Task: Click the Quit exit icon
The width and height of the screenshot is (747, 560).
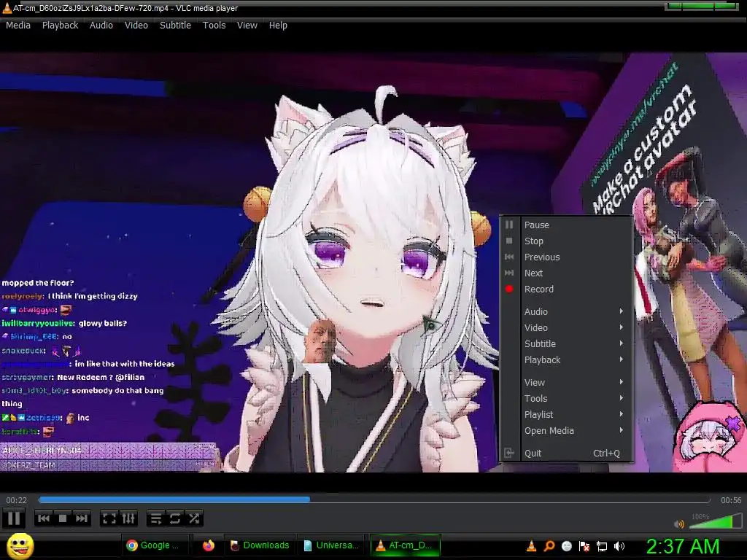Action: (x=509, y=453)
